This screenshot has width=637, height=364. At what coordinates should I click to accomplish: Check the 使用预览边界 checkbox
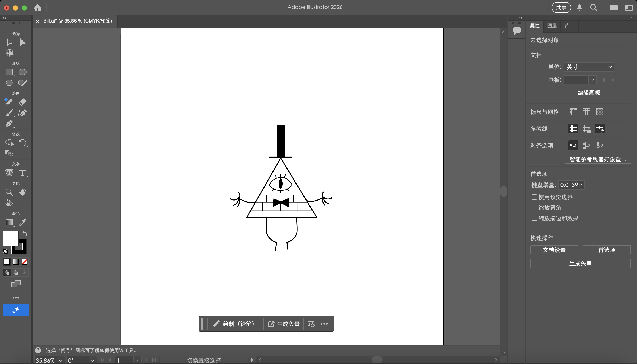(534, 197)
